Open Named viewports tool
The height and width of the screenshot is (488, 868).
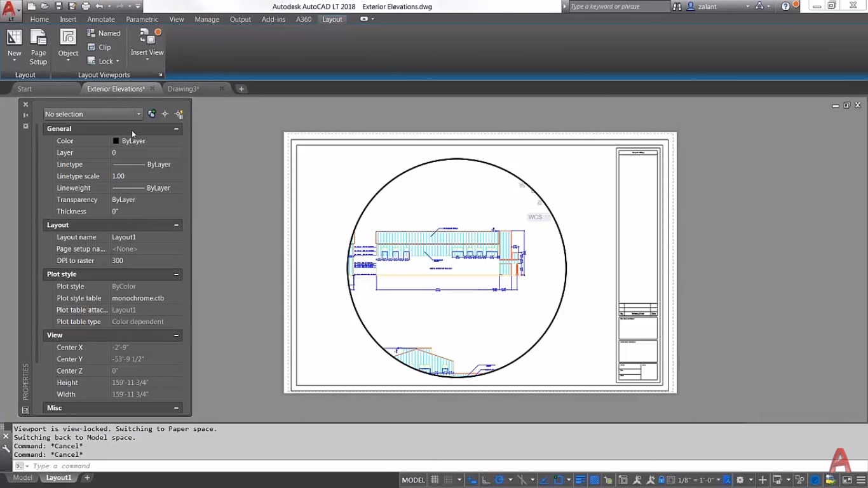pyautogui.click(x=104, y=33)
